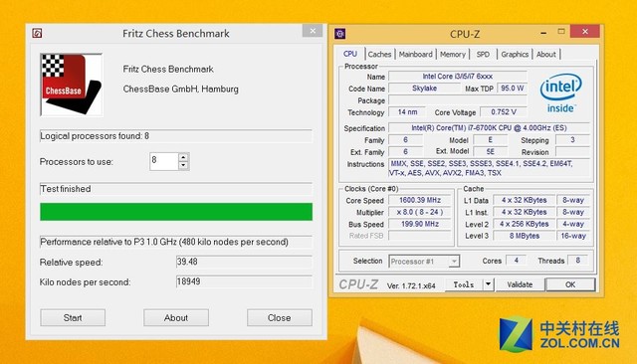Viewport: 637px width, 364px height.
Task: Click the 'Logical processors found: 8' field
Action: click(176, 136)
